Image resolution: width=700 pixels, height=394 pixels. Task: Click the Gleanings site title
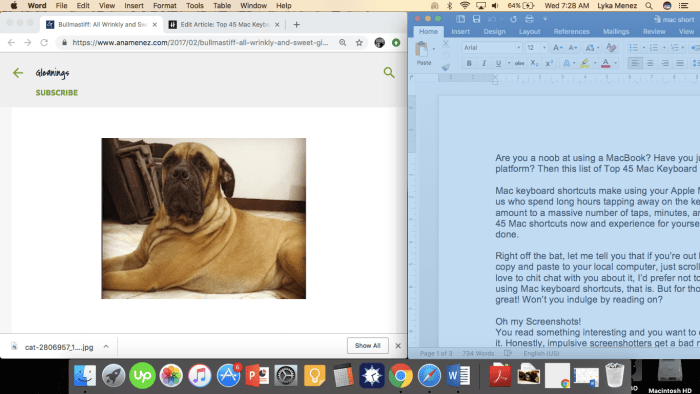tap(52, 73)
